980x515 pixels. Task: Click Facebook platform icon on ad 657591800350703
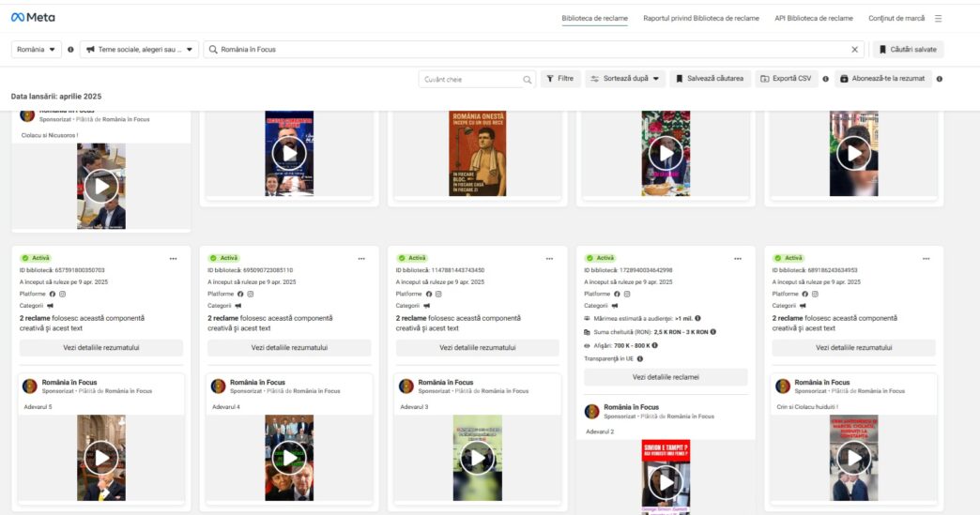(x=53, y=294)
